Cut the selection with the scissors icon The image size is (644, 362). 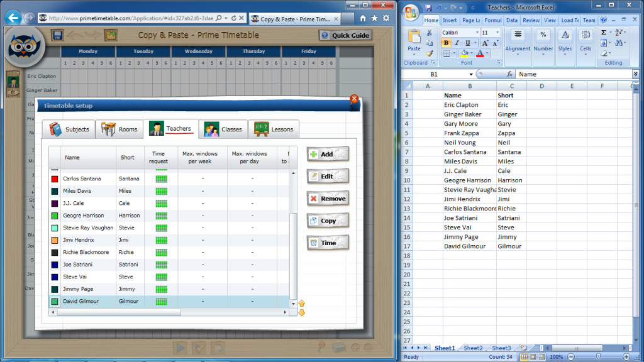click(x=429, y=33)
